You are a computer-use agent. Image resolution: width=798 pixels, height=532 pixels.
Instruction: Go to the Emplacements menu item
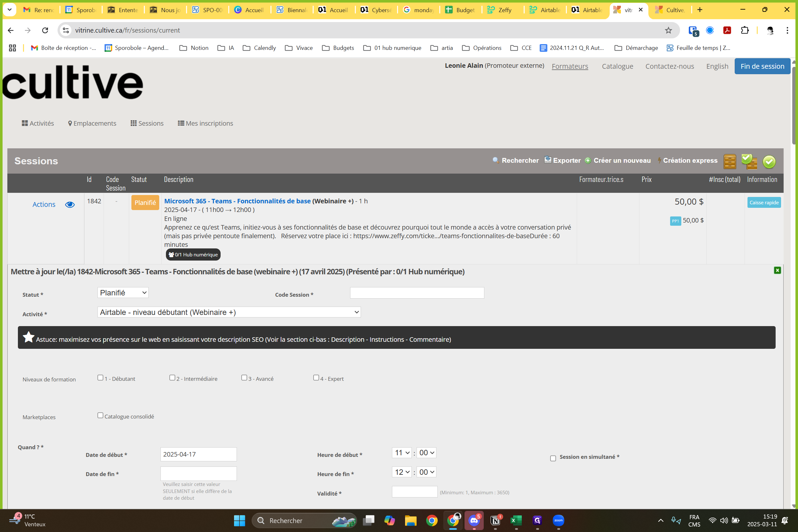tap(92, 123)
